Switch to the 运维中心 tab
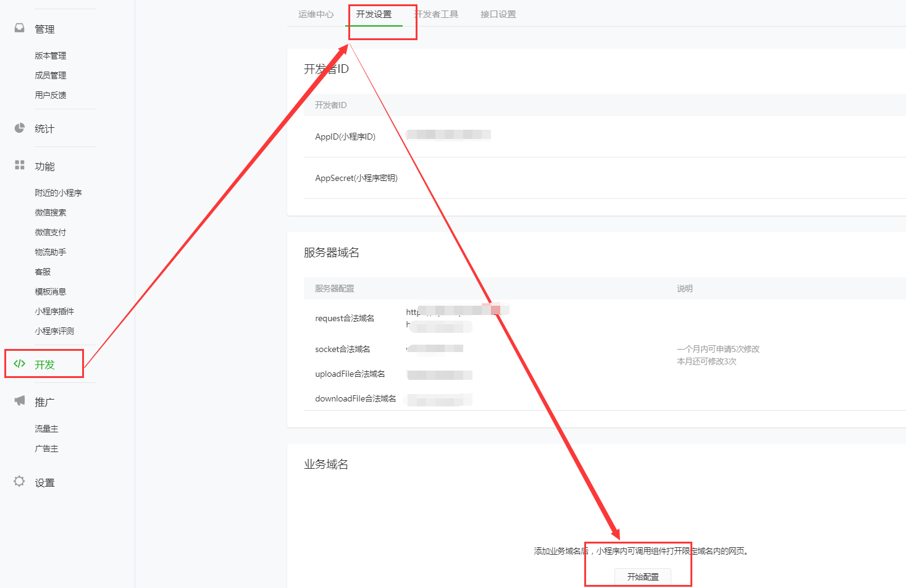The height and width of the screenshot is (588, 906). point(316,14)
